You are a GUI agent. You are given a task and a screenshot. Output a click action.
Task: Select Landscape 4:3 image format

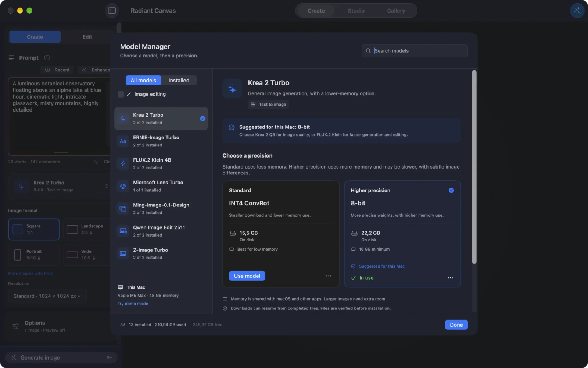[x=87, y=229]
